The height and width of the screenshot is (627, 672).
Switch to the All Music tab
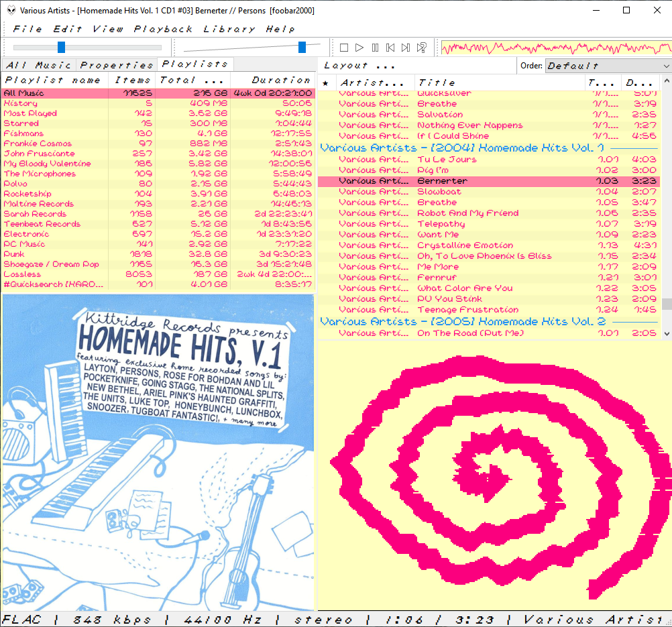click(38, 64)
